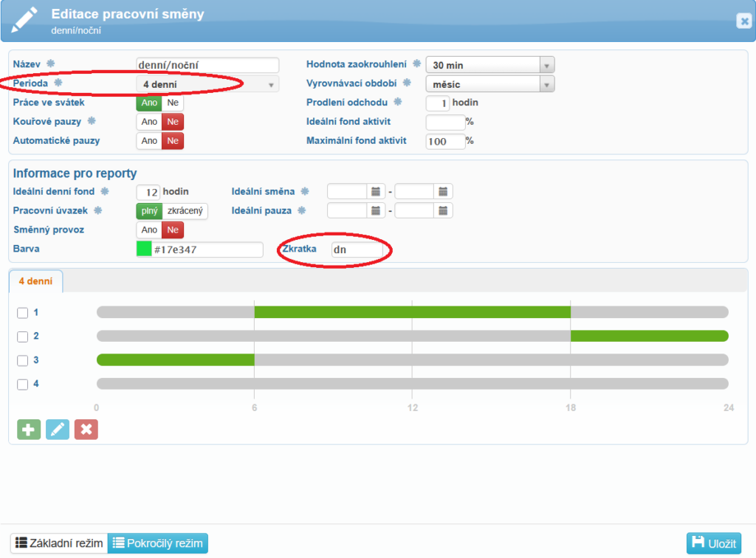This screenshot has height=558, width=756.
Task: Open calendar icon for Ideální směna start
Action: pyautogui.click(x=376, y=192)
